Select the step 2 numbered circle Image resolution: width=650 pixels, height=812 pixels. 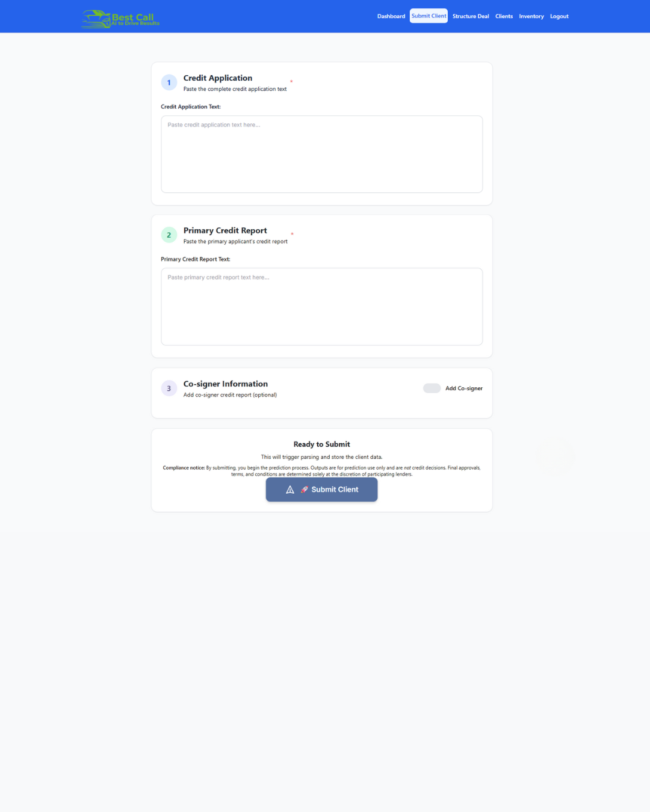coord(169,235)
